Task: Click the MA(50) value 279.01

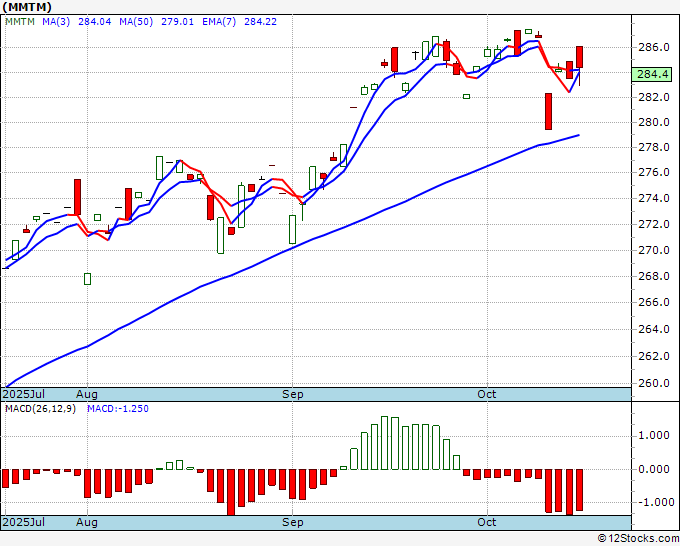Action: click(x=177, y=22)
